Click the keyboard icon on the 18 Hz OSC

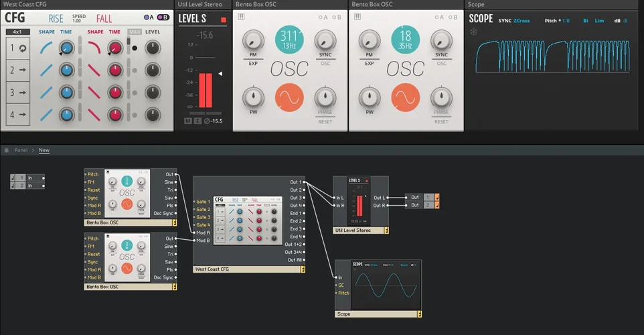pos(357,17)
